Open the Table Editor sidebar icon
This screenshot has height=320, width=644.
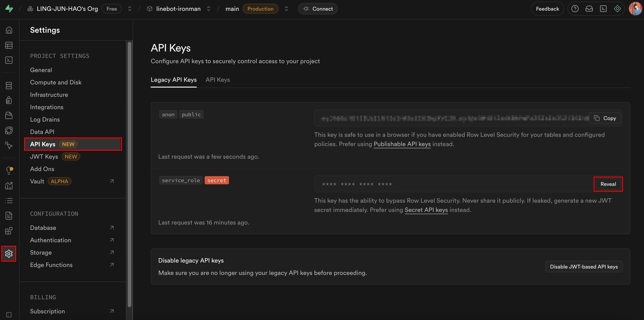[x=9, y=45]
